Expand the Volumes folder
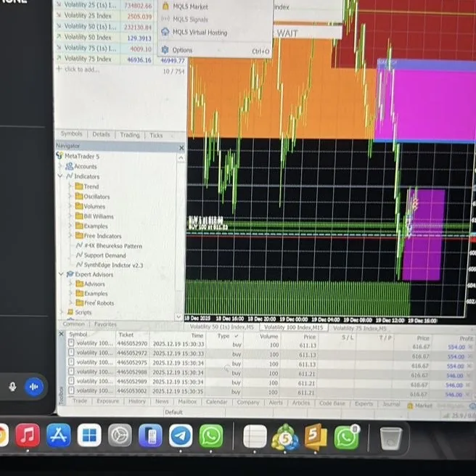Screen dimensions: 476x476 (70, 206)
